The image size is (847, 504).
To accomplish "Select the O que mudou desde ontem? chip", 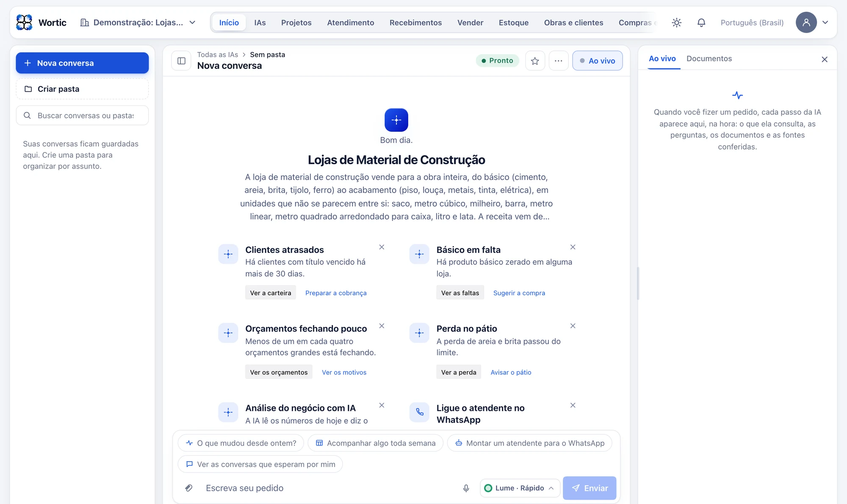I will [x=241, y=443].
